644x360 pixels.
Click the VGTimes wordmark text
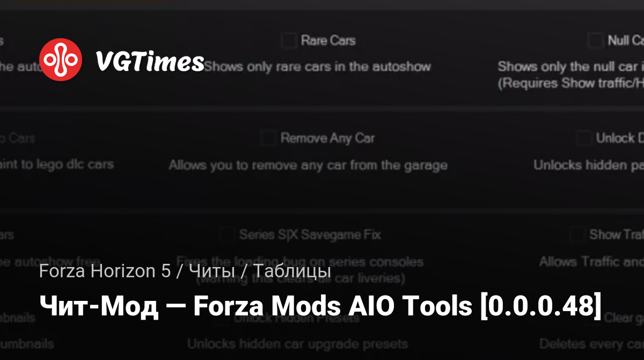pos(150,61)
